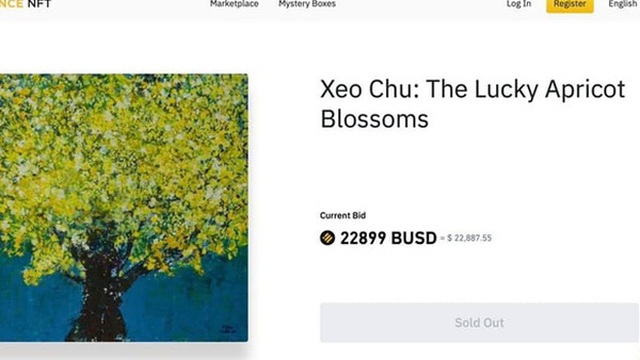
Task: Click the Sold Out button
Action: click(479, 322)
